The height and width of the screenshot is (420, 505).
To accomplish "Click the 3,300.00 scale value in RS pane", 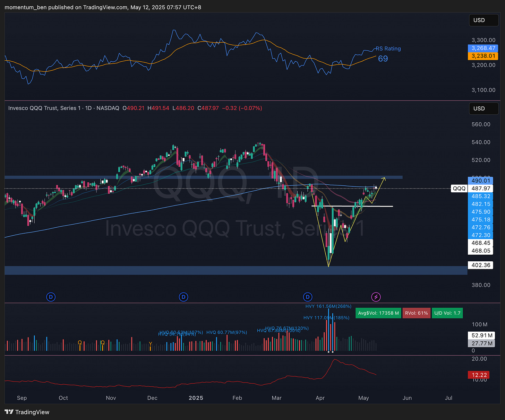I will pos(483,40).
